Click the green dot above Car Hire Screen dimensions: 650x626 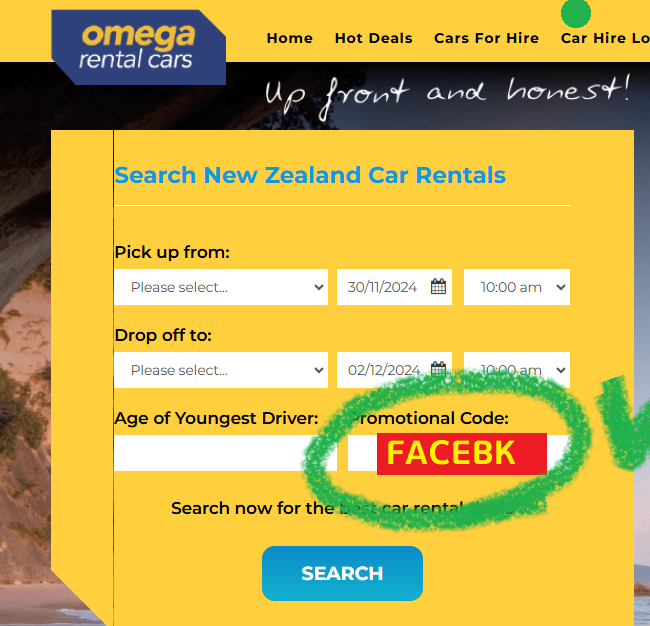[575, 13]
